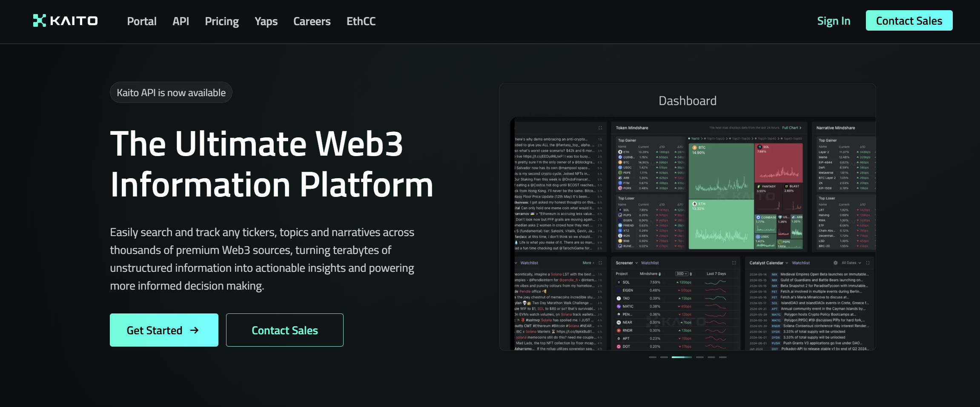
Task: Click the fullscreen icon in Catalyst Calendar
Action: click(x=868, y=263)
